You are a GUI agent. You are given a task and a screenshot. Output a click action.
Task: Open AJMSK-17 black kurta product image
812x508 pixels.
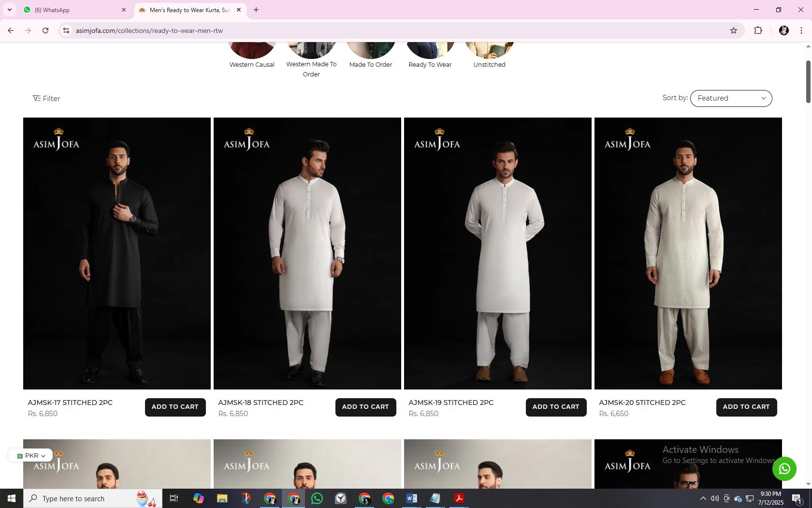coord(117,254)
